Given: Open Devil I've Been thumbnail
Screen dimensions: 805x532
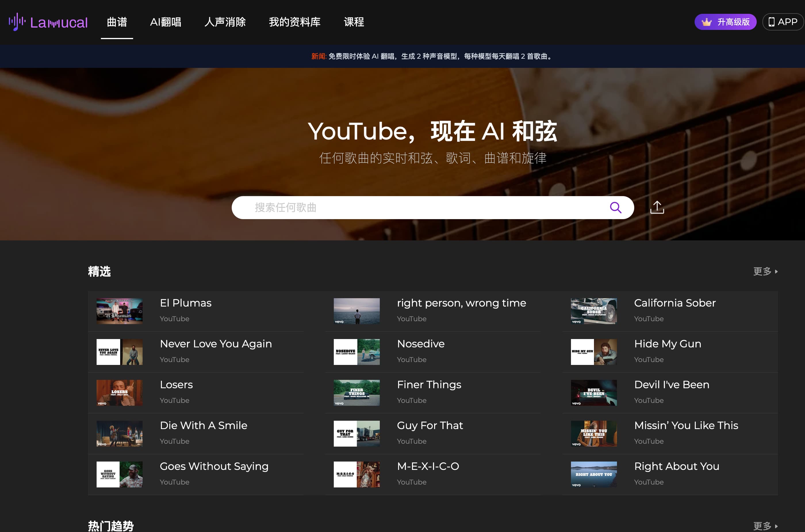Looking at the screenshot, I should [x=594, y=393].
